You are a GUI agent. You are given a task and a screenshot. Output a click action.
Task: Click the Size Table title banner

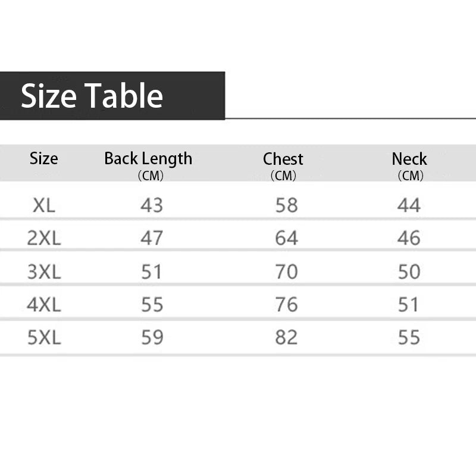[x=92, y=96]
